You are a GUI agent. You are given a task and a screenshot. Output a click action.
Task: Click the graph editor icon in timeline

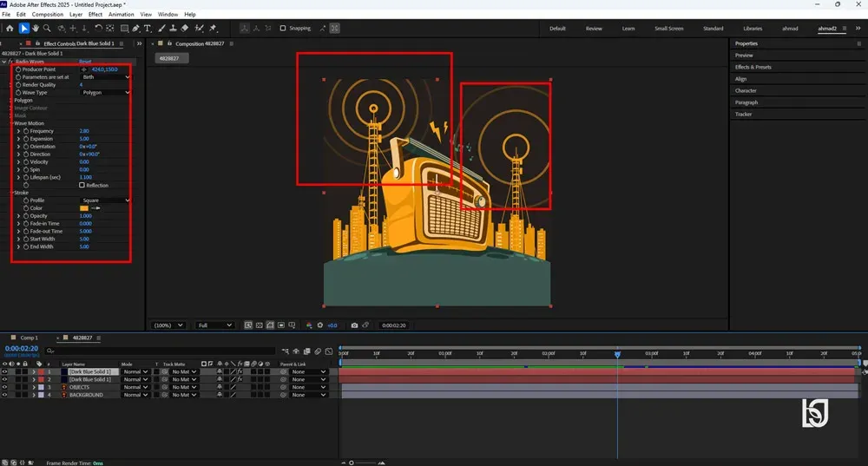point(329,351)
